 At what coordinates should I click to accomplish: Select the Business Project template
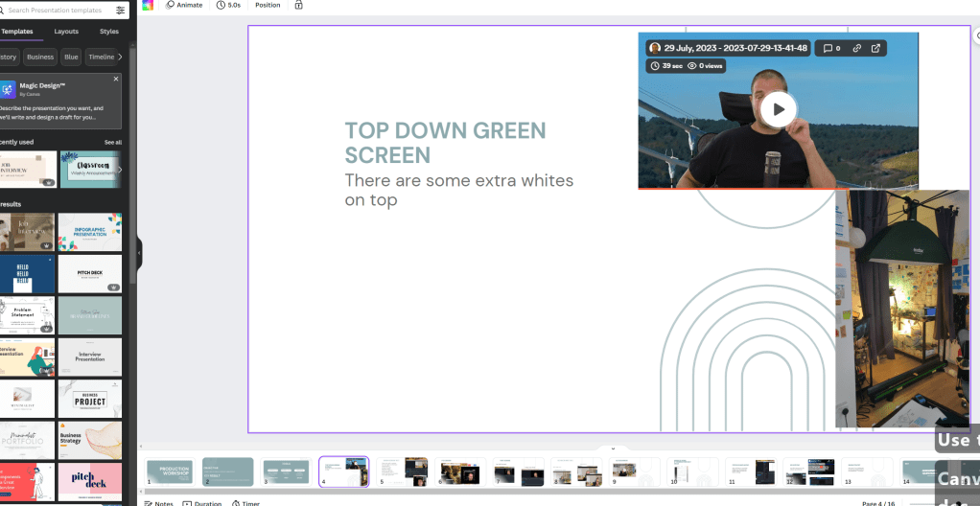click(x=90, y=399)
